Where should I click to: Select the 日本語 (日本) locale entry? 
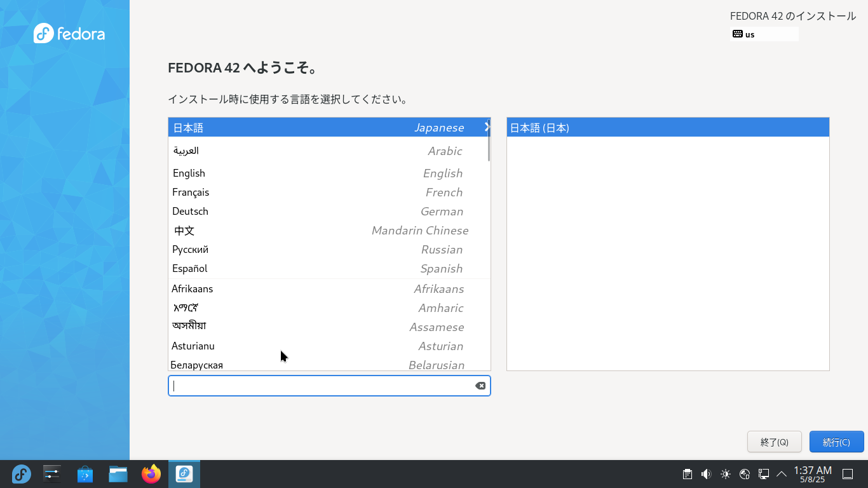coord(668,127)
